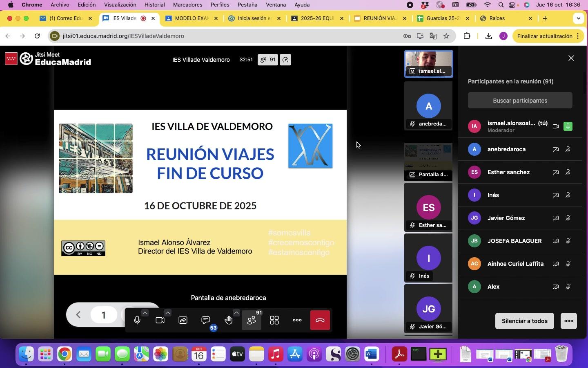The width and height of the screenshot is (588, 368).
Task: Click slide page number 1 indicator
Action: 104,315
